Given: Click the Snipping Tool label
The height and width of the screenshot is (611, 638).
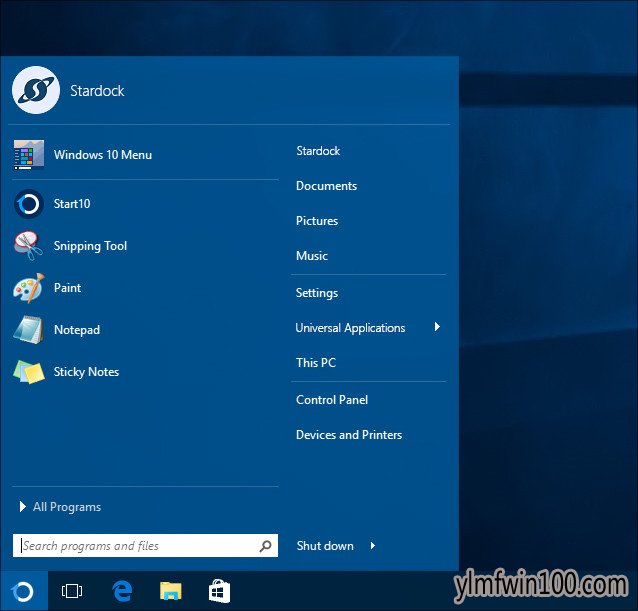Looking at the screenshot, I should [90, 246].
